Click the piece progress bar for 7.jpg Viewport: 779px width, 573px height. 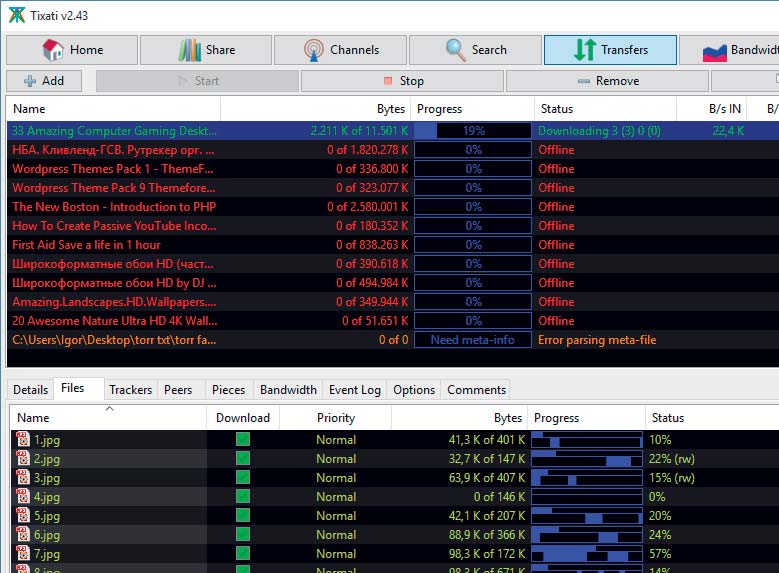pos(587,553)
